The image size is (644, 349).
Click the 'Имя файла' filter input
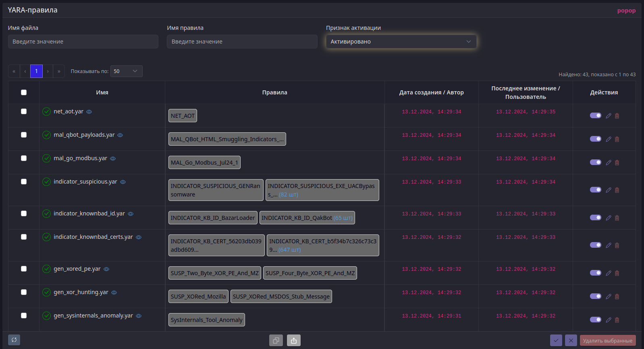point(83,42)
